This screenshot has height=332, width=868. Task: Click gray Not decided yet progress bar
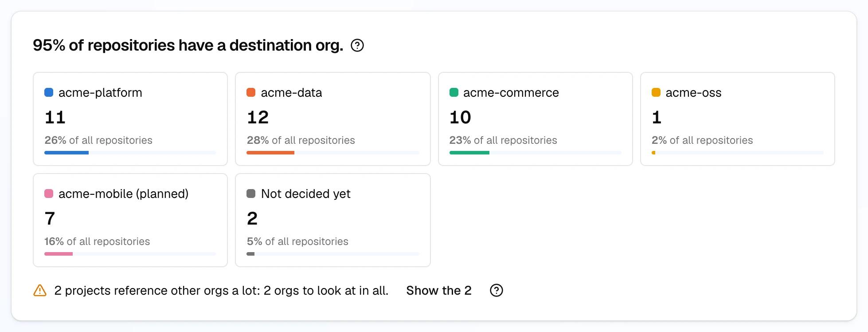point(333,254)
